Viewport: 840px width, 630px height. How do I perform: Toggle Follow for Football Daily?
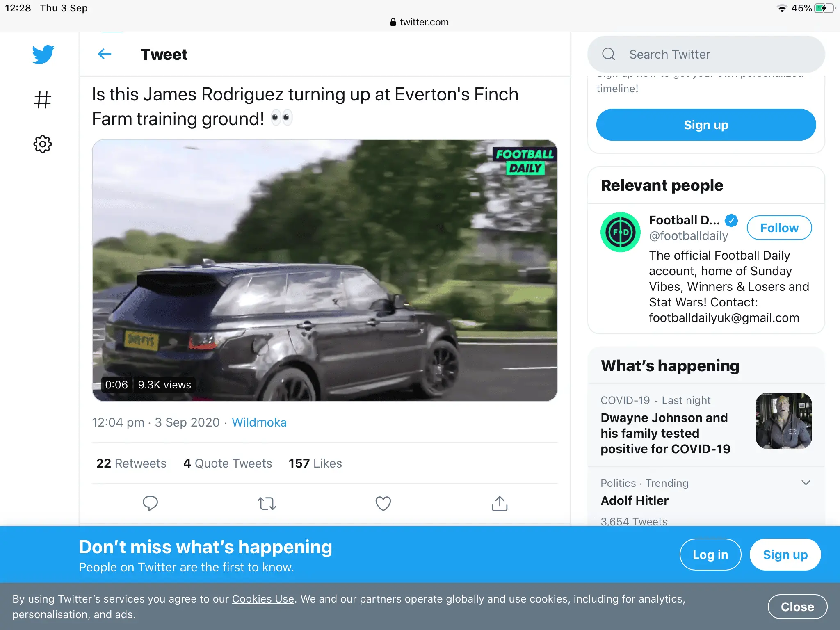(779, 228)
